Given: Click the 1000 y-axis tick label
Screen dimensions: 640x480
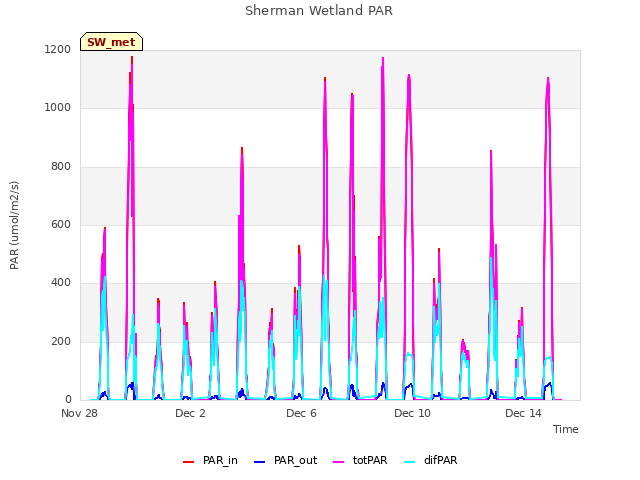Looking at the screenshot, I should 58,108.
